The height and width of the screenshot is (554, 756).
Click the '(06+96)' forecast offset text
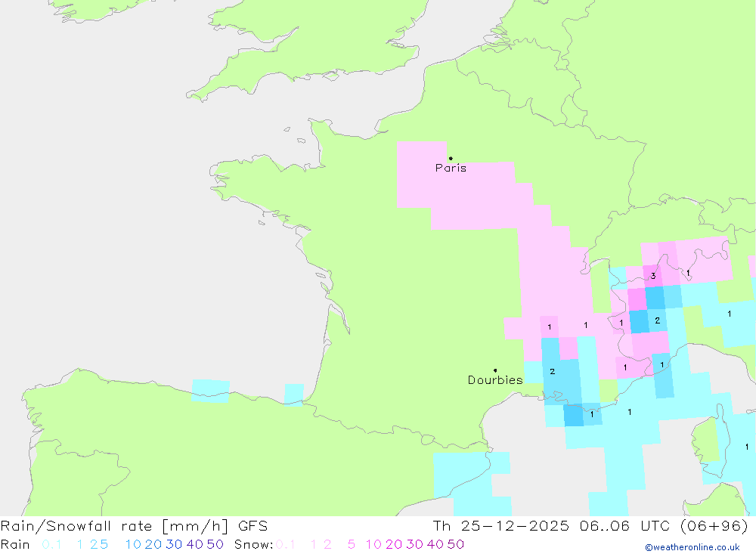point(714,525)
